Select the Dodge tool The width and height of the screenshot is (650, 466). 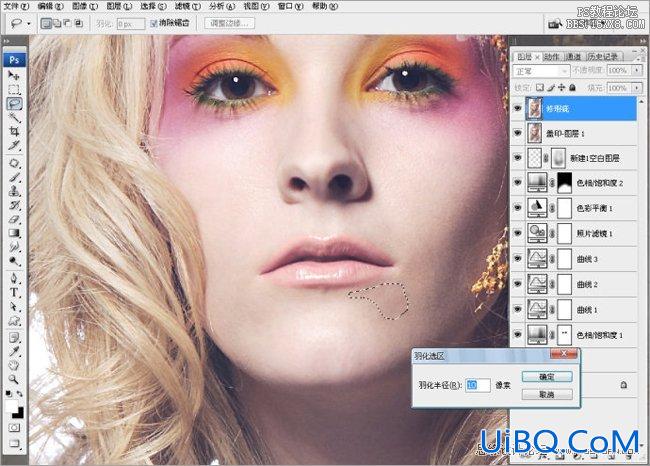coord(14,261)
